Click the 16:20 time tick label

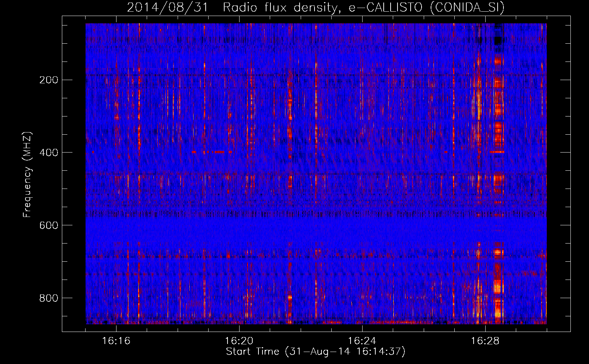click(x=239, y=341)
